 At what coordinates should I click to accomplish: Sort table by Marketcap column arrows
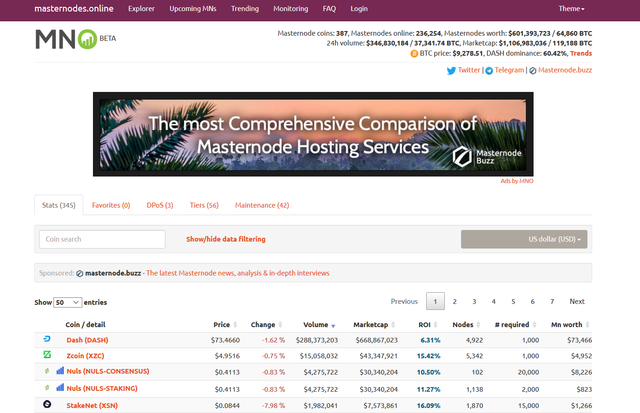click(393, 325)
